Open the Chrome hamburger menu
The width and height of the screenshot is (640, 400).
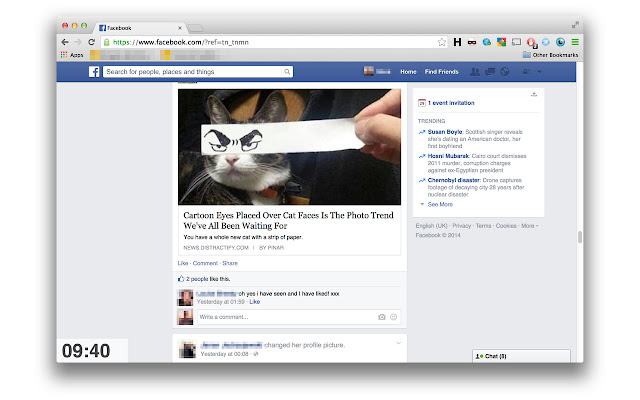pos(574,42)
